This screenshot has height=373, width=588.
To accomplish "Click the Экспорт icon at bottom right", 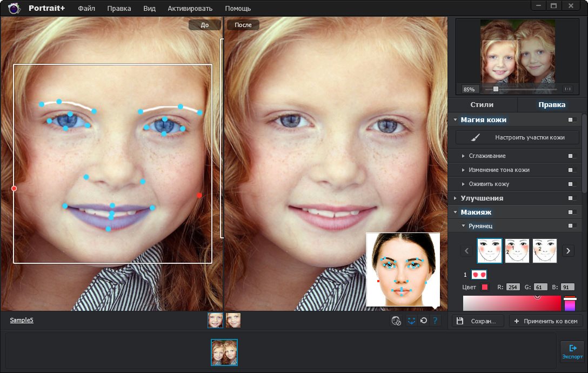I will [572, 352].
